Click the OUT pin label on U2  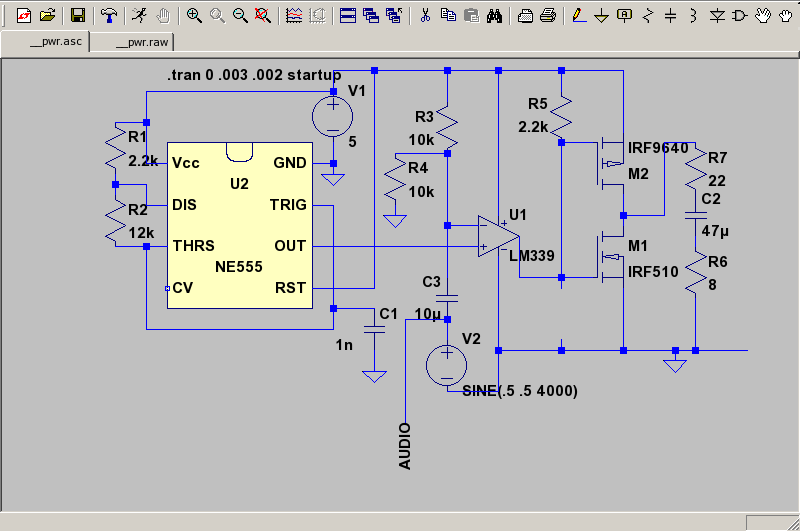(x=290, y=246)
